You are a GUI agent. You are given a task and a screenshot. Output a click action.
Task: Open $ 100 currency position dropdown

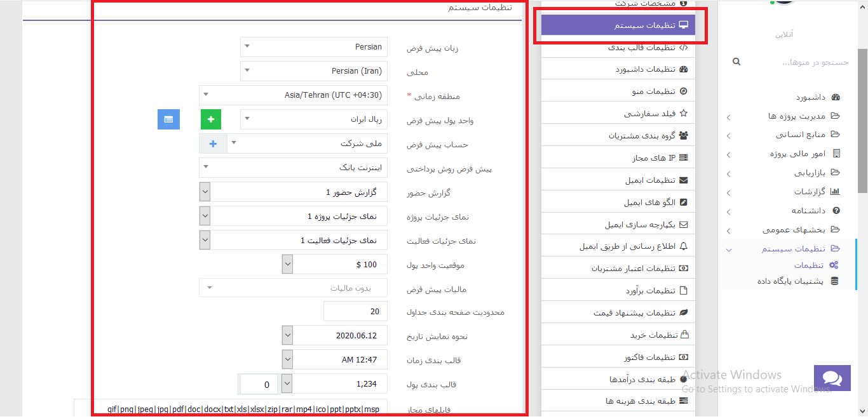click(334, 264)
